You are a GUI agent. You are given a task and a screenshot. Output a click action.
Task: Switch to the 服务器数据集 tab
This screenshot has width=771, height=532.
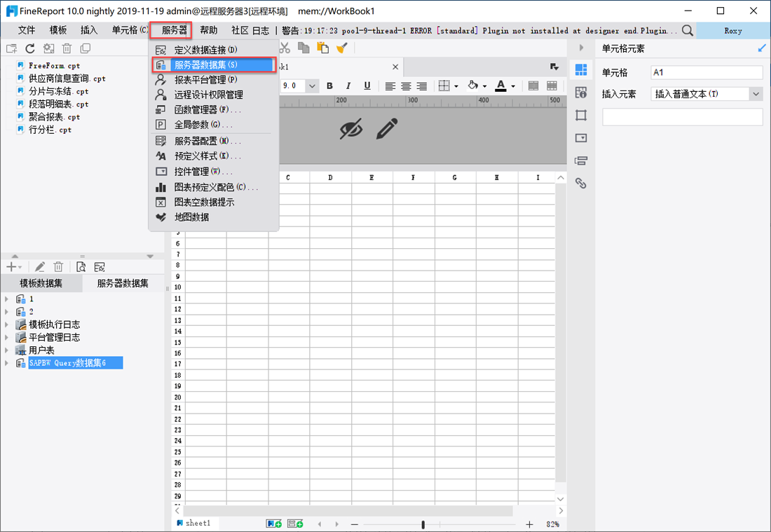point(123,283)
